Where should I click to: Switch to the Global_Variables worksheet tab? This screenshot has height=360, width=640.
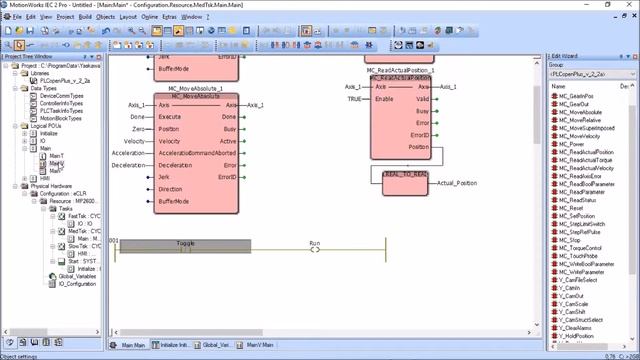pos(212,345)
